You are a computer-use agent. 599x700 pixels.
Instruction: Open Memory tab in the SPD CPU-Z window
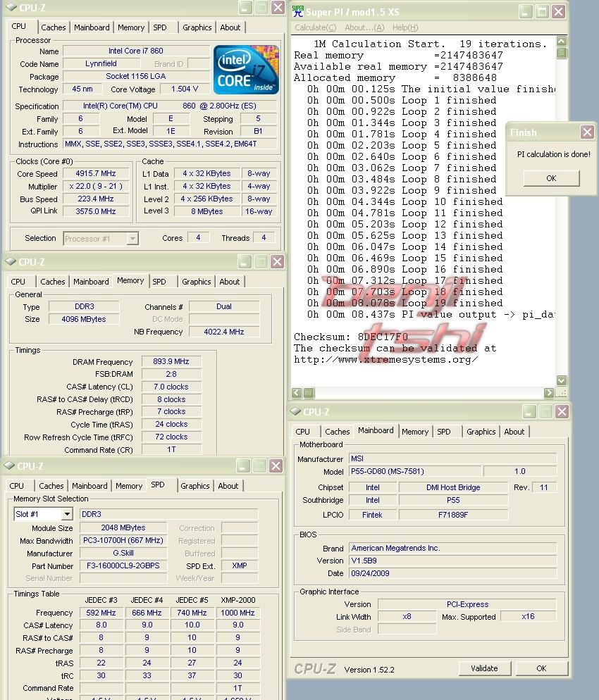click(129, 486)
